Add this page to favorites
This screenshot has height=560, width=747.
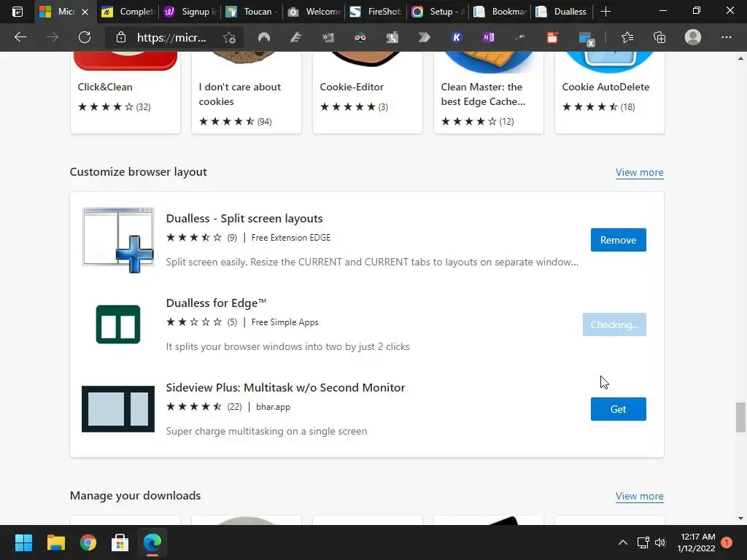[229, 37]
